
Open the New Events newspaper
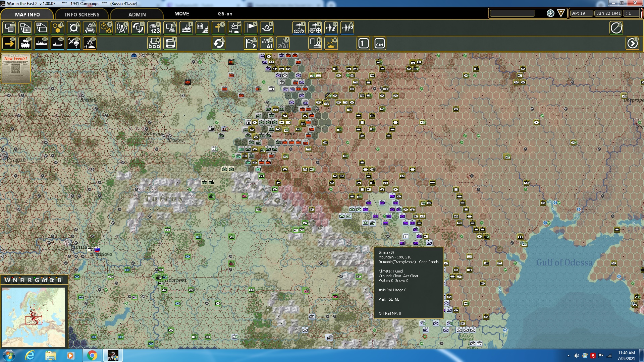click(16, 68)
